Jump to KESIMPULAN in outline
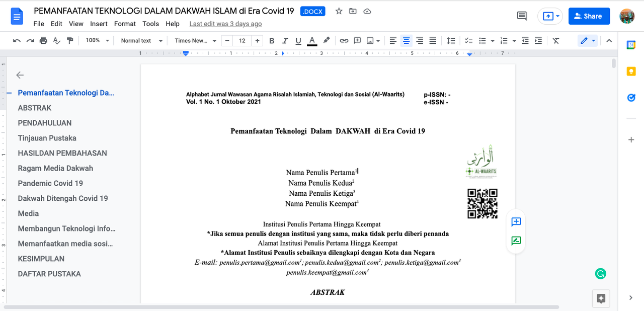 (41, 259)
